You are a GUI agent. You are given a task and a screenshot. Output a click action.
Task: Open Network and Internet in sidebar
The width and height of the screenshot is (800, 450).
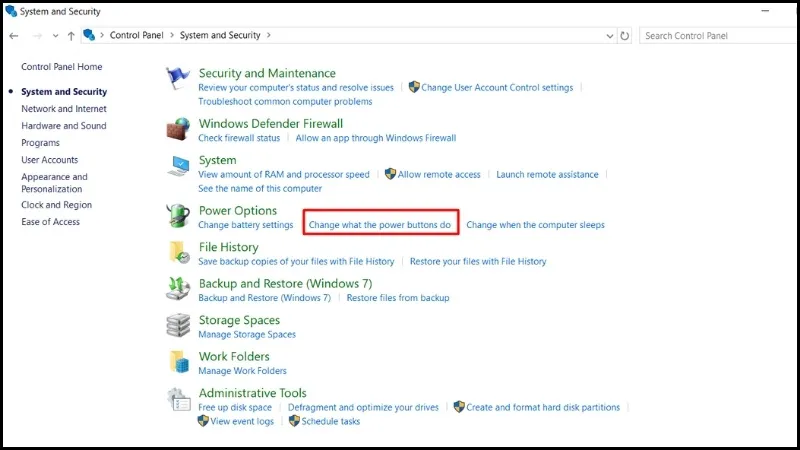[64, 109]
